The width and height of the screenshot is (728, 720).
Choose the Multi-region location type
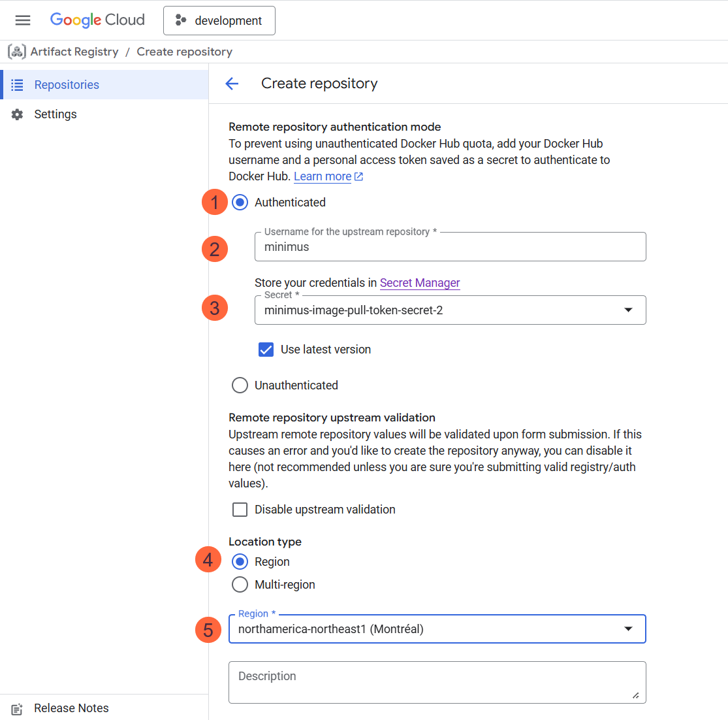point(240,584)
